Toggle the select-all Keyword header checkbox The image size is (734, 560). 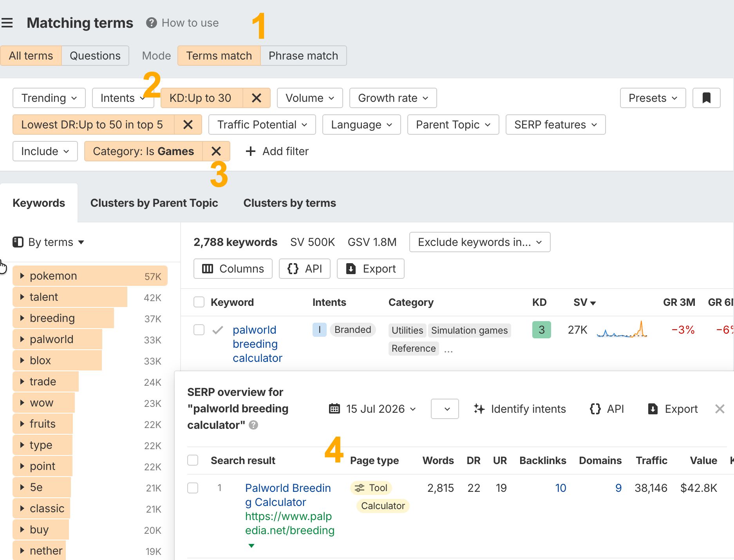(199, 302)
